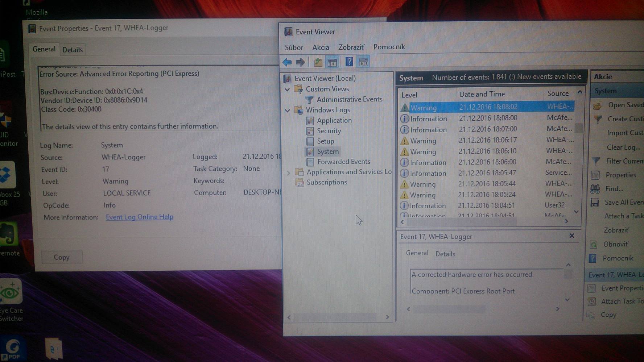Select the Security log in tree

(x=329, y=131)
